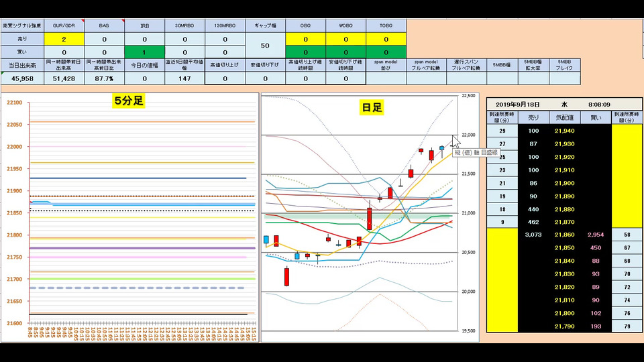Select the GUR/GDR header cell
Viewport: 644px width, 362px height.
pos(64,25)
